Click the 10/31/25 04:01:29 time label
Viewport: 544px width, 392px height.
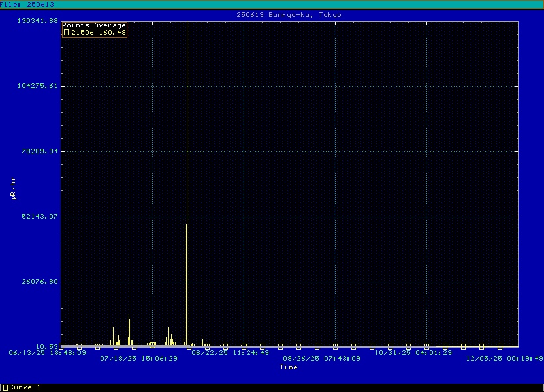pos(413,352)
